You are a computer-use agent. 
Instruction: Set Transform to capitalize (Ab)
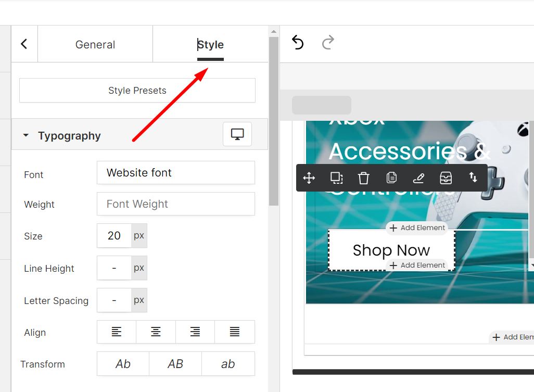123,364
